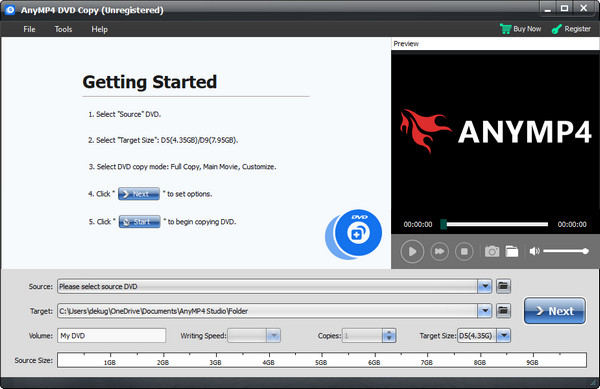600x389 pixels.
Task: Click the '4GB' mark on size scale
Action: pyautogui.click(x=268, y=362)
